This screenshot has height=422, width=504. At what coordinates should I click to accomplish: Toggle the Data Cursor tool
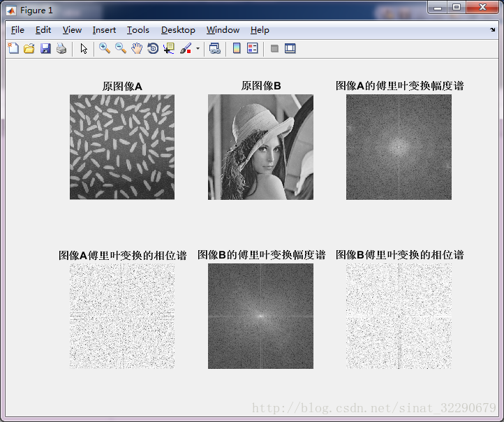(169, 48)
